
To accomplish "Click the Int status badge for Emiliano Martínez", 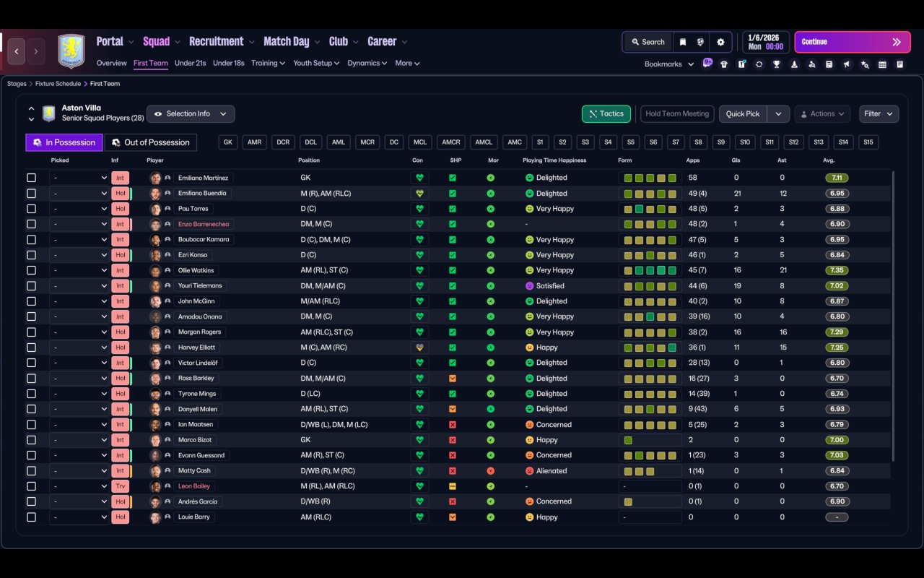I will (x=120, y=178).
